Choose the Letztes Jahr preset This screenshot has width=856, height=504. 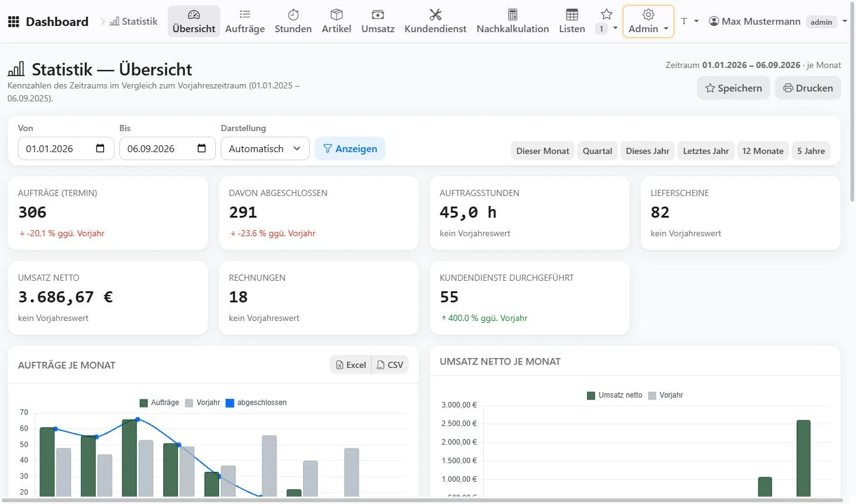click(706, 151)
